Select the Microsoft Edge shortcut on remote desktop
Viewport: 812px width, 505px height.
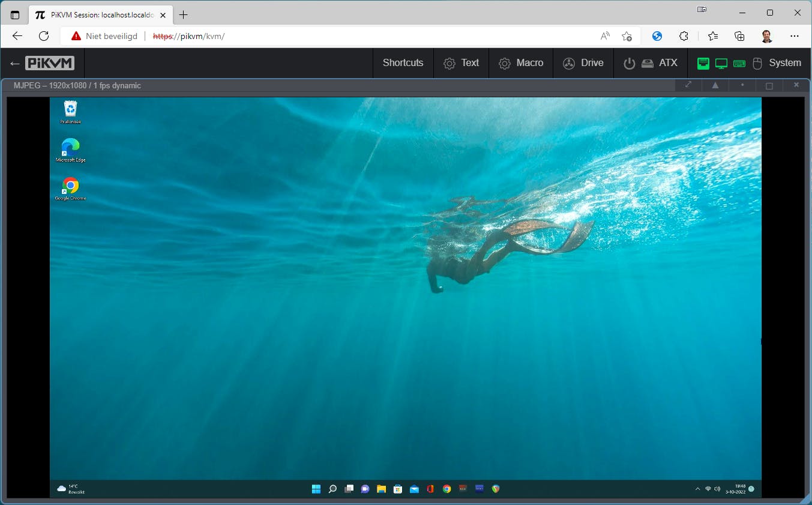pos(71,150)
